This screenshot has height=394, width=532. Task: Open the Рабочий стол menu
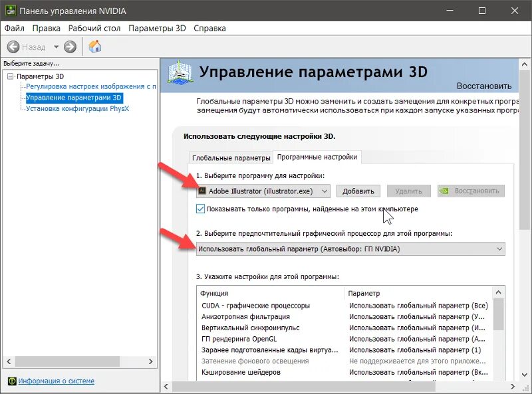click(94, 28)
